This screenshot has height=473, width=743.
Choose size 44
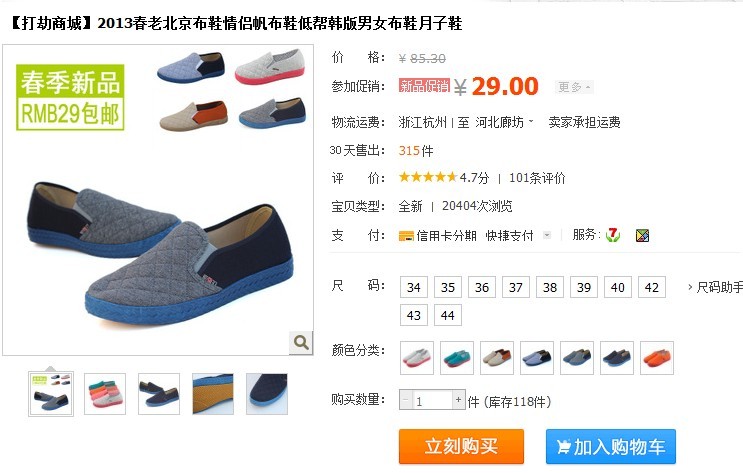tap(448, 315)
